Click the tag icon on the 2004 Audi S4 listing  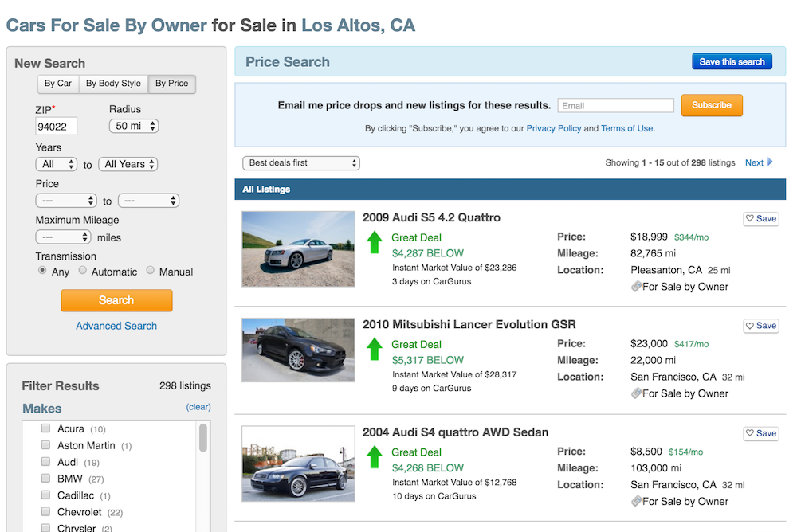click(636, 501)
